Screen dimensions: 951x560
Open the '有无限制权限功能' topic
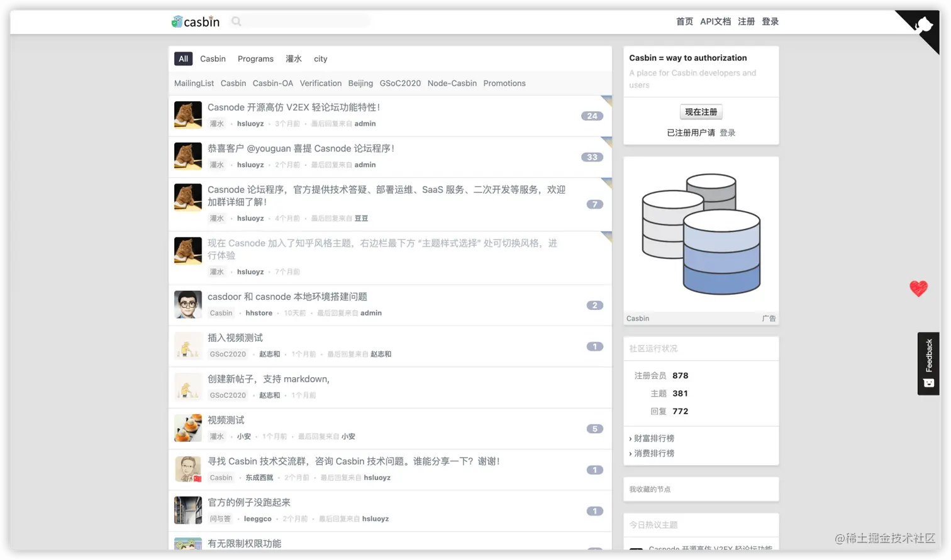[244, 544]
